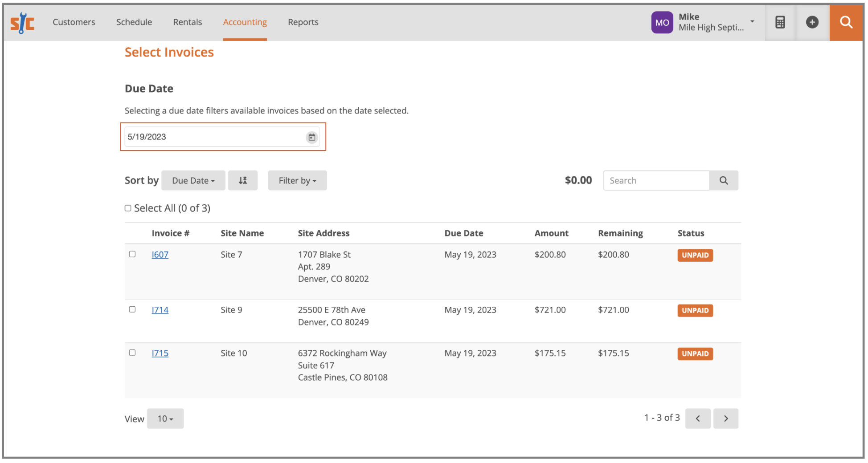Click the Status column header
Viewport: 868px width, 463px height.
click(x=691, y=233)
